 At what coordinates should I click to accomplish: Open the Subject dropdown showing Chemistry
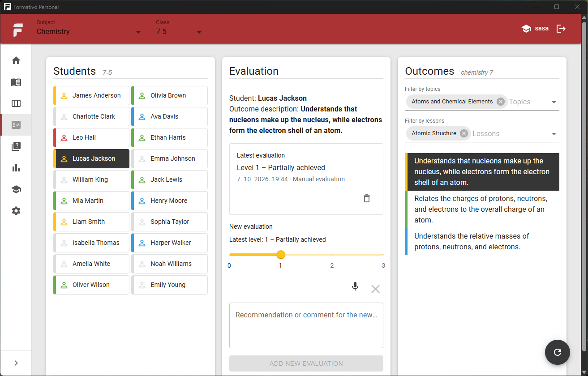89,32
